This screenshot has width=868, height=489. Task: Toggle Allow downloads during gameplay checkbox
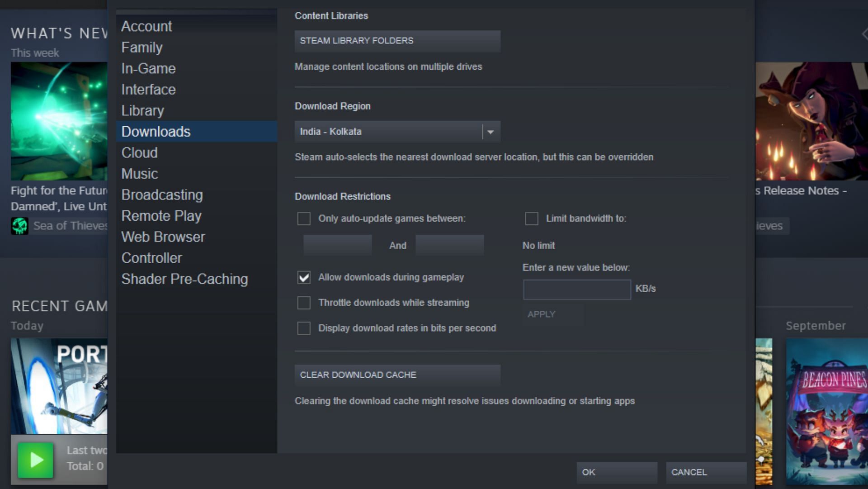305,277
